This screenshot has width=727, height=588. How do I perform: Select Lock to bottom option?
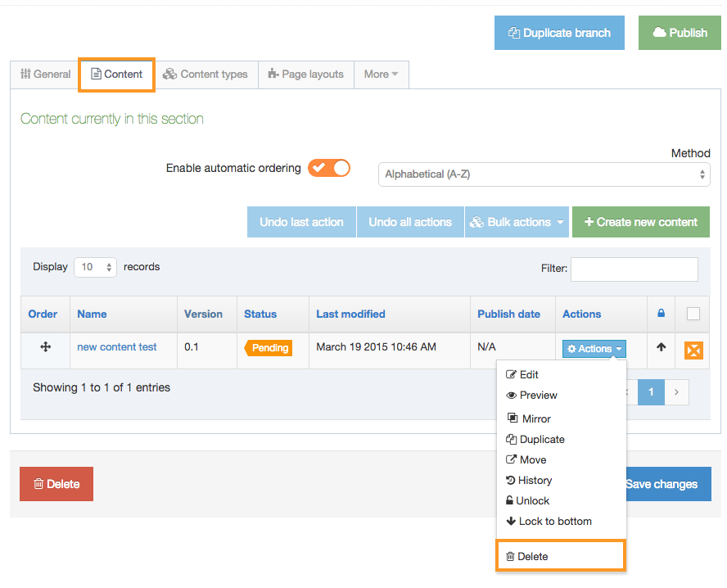pos(554,521)
